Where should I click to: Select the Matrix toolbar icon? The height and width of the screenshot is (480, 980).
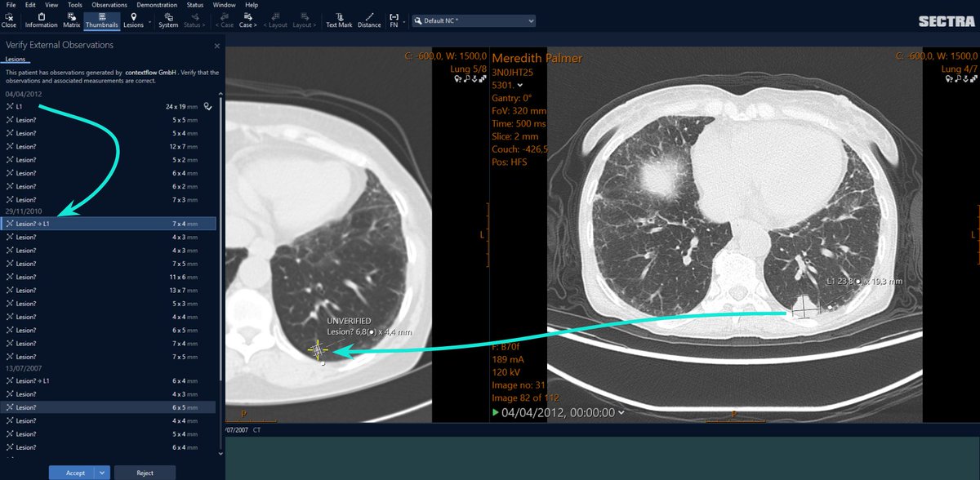click(x=72, y=20)
